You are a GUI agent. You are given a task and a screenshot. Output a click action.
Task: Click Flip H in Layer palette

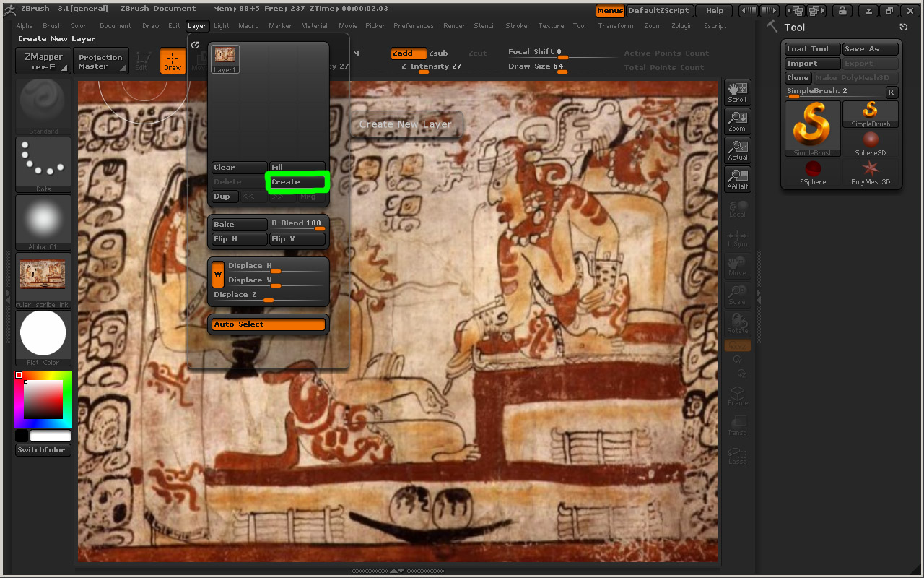[x=239, y=239]
